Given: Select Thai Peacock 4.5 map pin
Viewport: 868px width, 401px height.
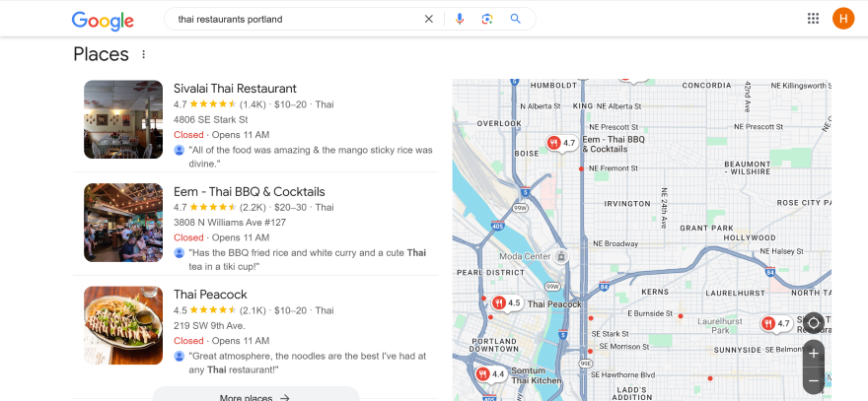Looking at the screenshot, I should [x=507, y=303].
